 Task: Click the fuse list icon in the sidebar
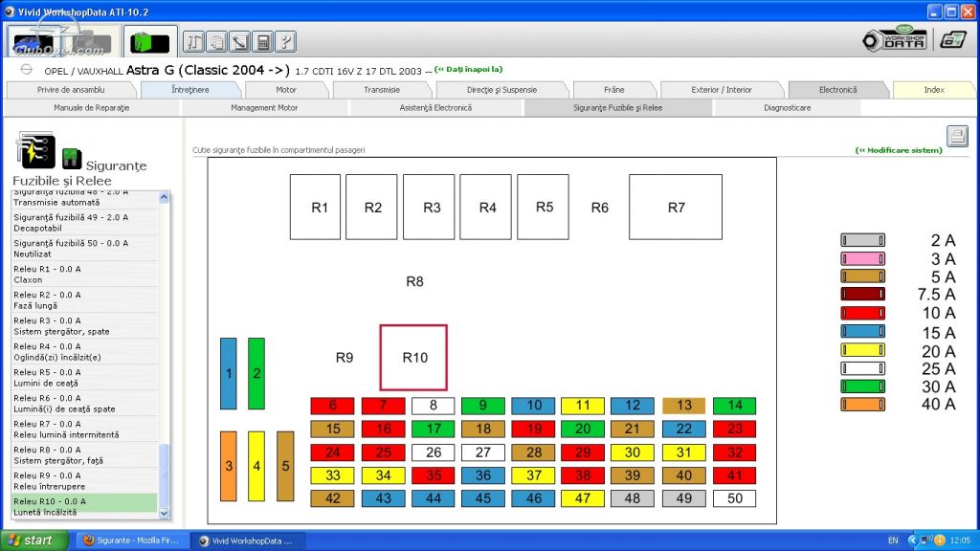tap(35, 149)
